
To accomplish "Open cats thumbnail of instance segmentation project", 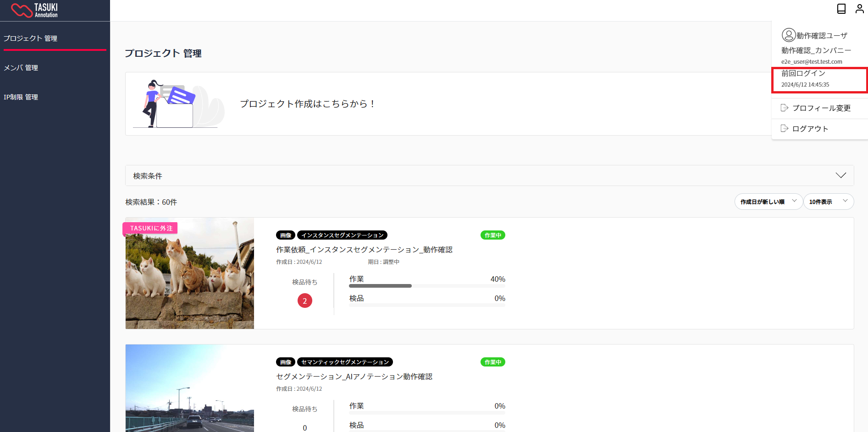I will pos(190,273).
